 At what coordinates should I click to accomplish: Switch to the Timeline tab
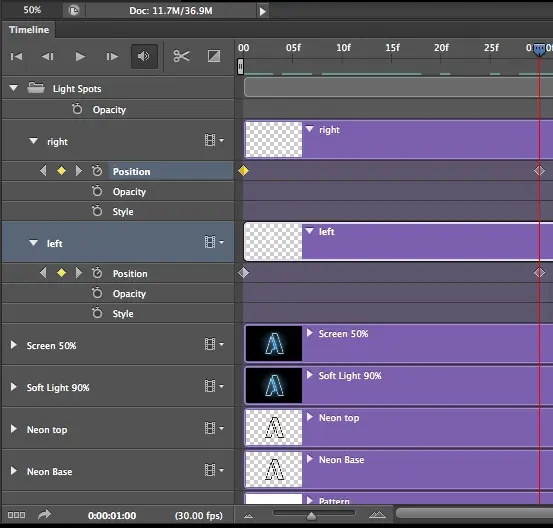tap(29, 30)
